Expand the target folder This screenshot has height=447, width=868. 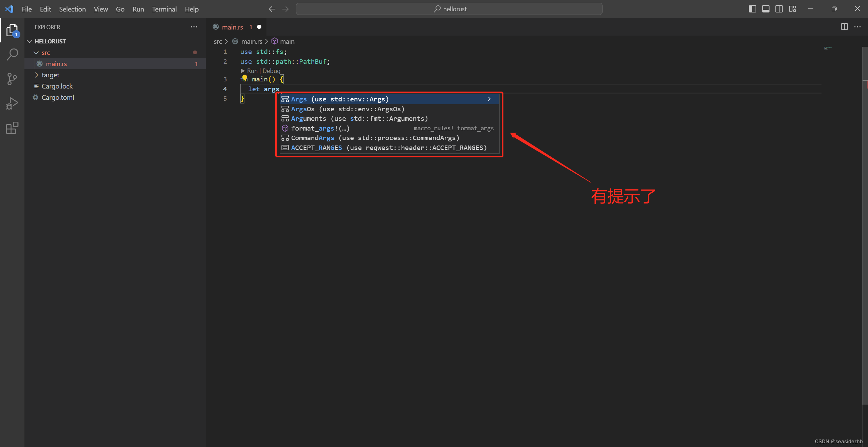click(36, 75)
